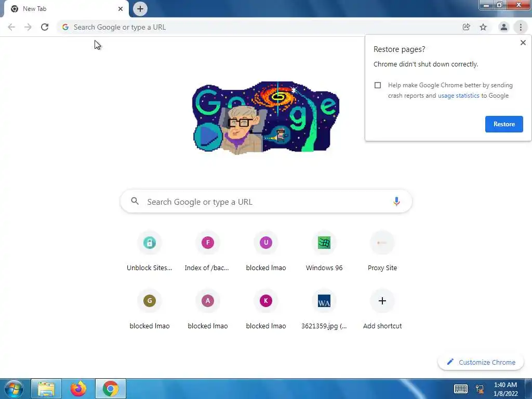Image resolution: width=532 pixels, height=399 pixels.
Task: Open Customize Chrome
Action: [481, 362]
